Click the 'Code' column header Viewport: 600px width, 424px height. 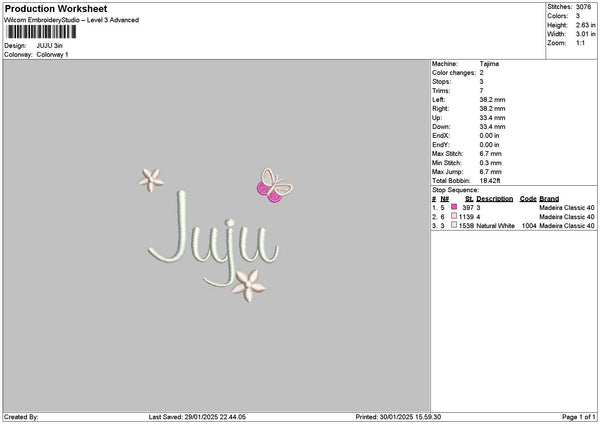[528, 199]
